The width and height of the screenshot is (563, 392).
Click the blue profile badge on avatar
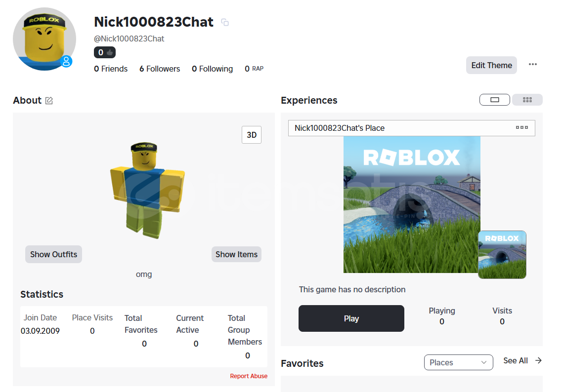(66, 61)
